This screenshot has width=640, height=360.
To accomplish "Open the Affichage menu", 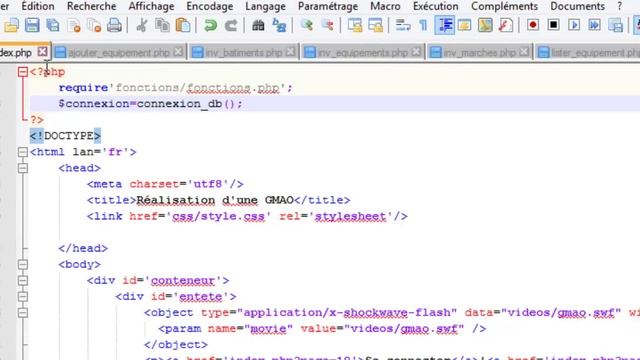I will tap(151, 6).
